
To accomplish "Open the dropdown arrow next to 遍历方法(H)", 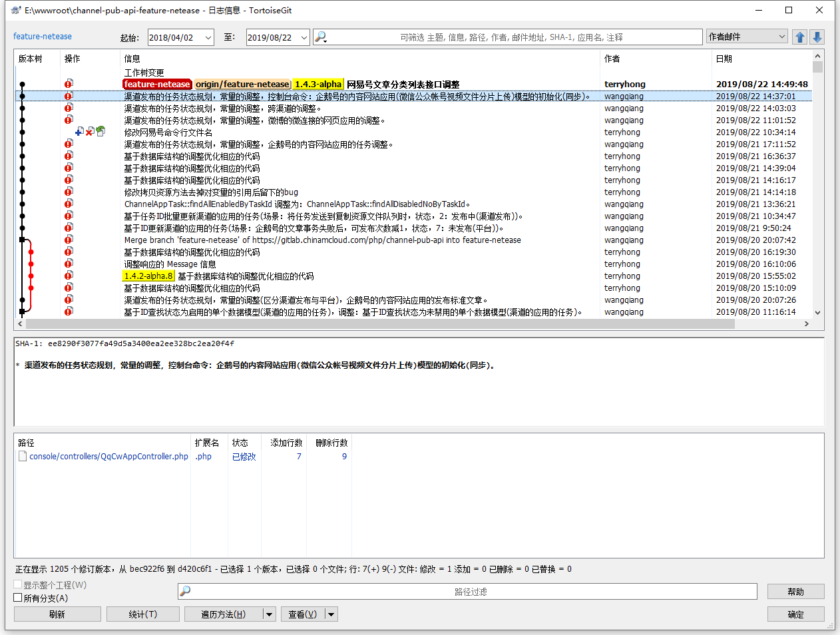I will point(270,614).
